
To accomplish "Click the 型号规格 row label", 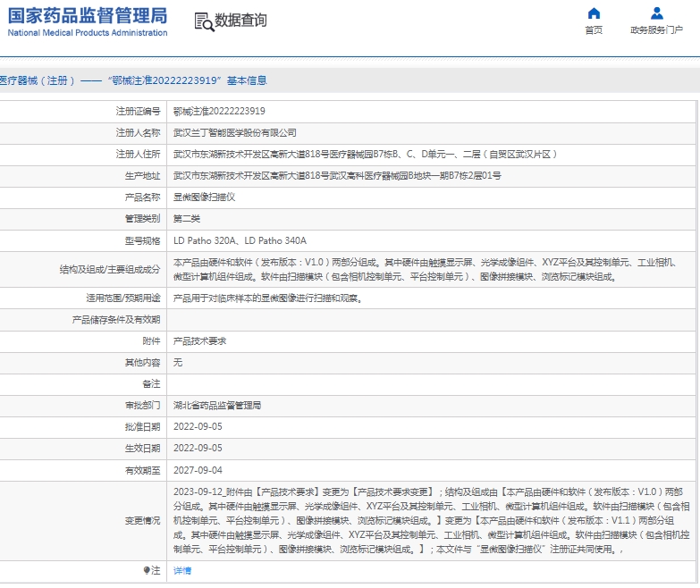I will 142,241.
